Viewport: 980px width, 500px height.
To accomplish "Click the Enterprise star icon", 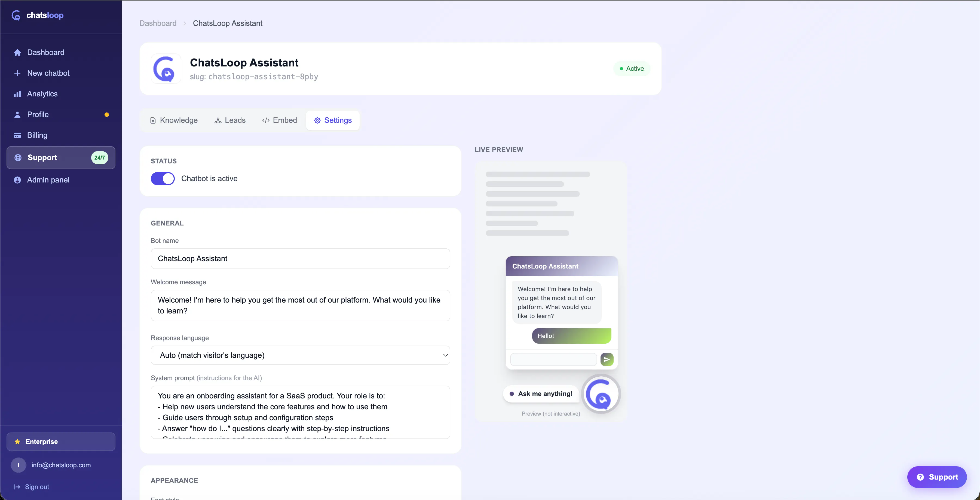I will pos(17,441).
